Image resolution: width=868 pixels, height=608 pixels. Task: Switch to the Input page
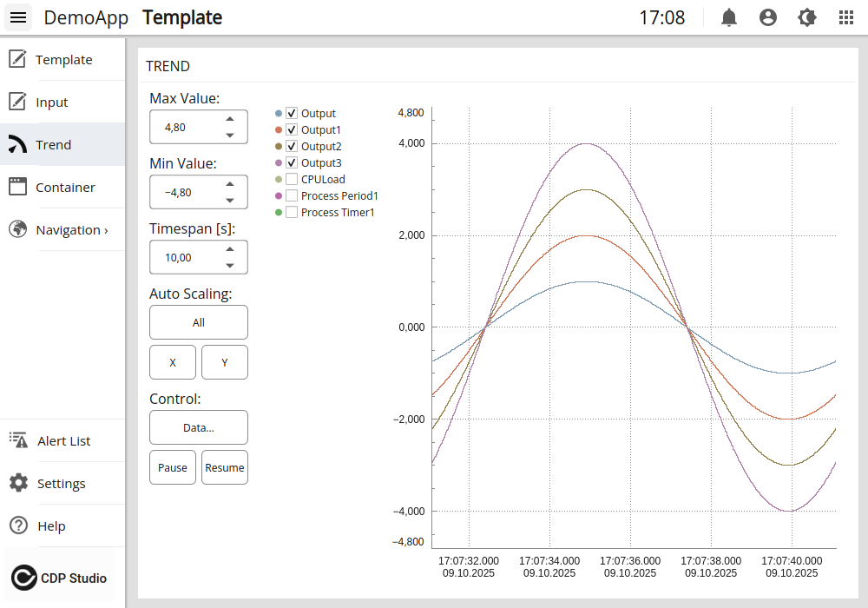click(51, 102)
